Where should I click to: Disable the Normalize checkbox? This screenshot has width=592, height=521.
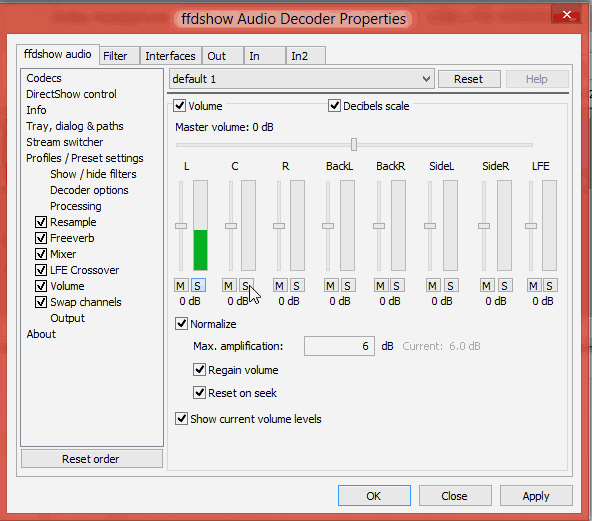pos(181,324)
